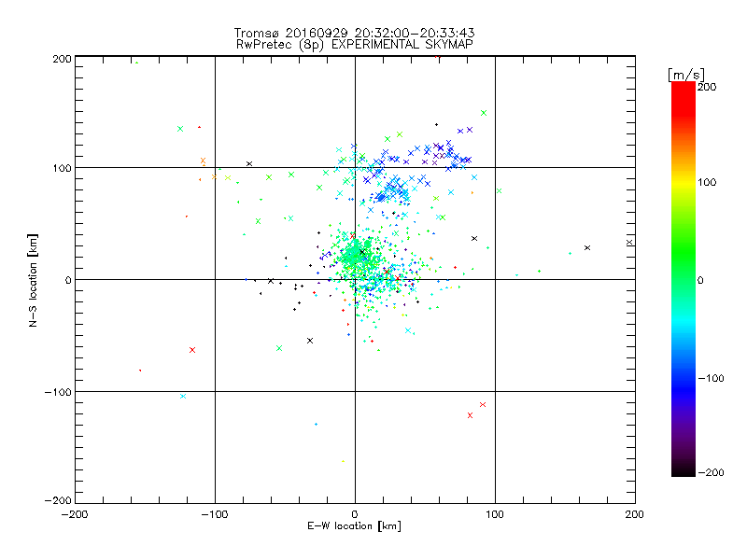Click the '100' tick label on E-W axis
This screenshot has width=747, height=560.
click(495, 515)
